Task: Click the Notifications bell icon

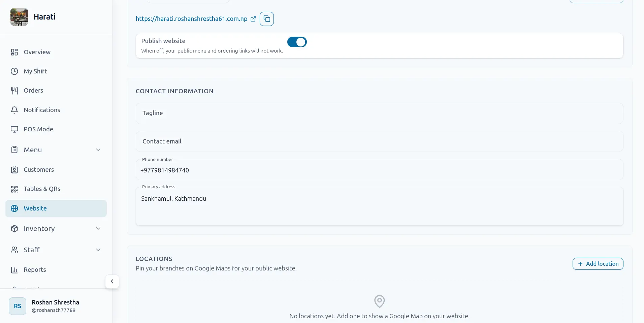Action: click(x=14, y=110)
